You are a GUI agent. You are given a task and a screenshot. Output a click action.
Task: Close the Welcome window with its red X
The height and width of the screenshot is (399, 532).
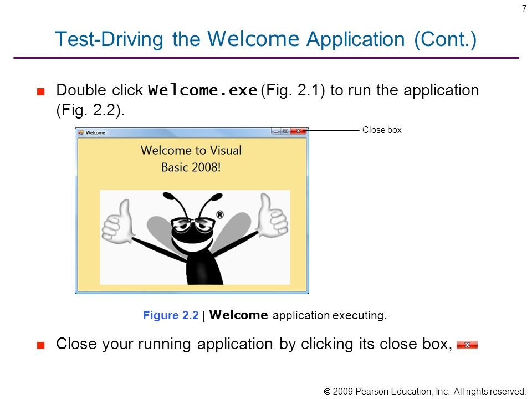coord(299,131)
